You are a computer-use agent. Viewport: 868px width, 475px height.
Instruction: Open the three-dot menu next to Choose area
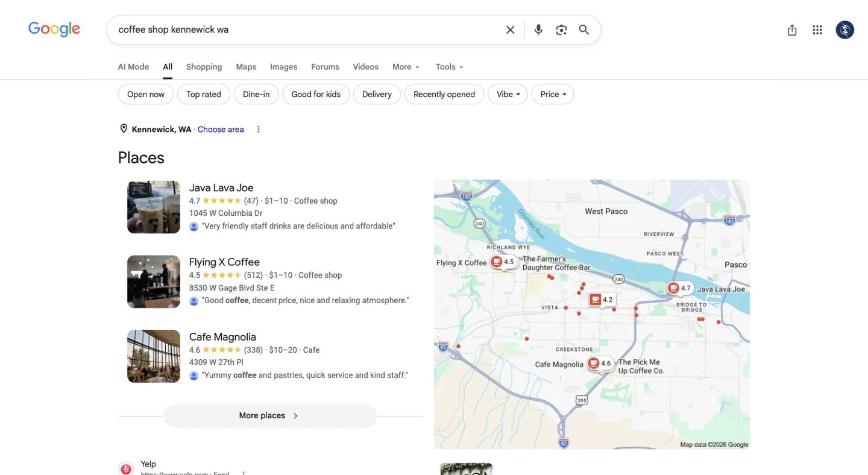point(259,129)
